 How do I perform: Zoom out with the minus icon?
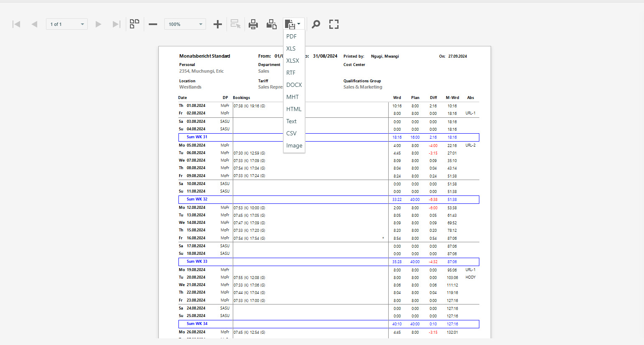(x=153, y=24)
